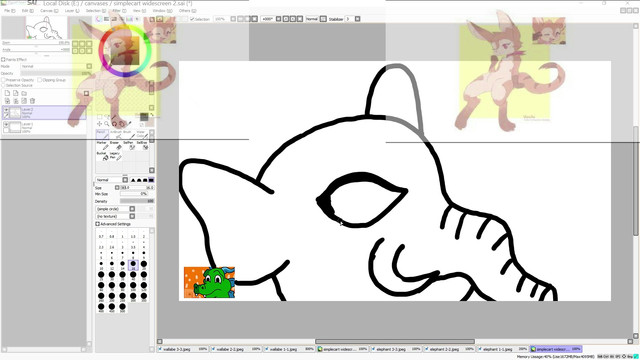640x360 pixels.
Task: Select the Move layer tool
Action: [x=99, y=124]
